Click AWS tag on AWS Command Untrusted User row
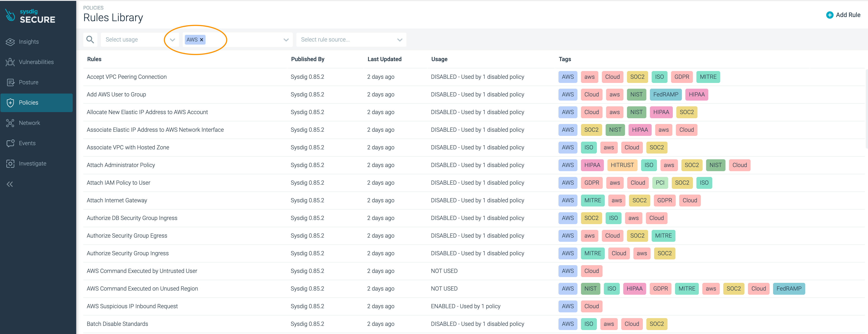 click(568, 271)
